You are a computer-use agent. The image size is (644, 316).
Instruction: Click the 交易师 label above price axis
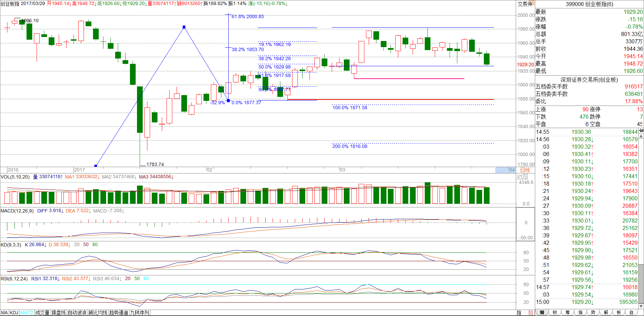(525, 4)
